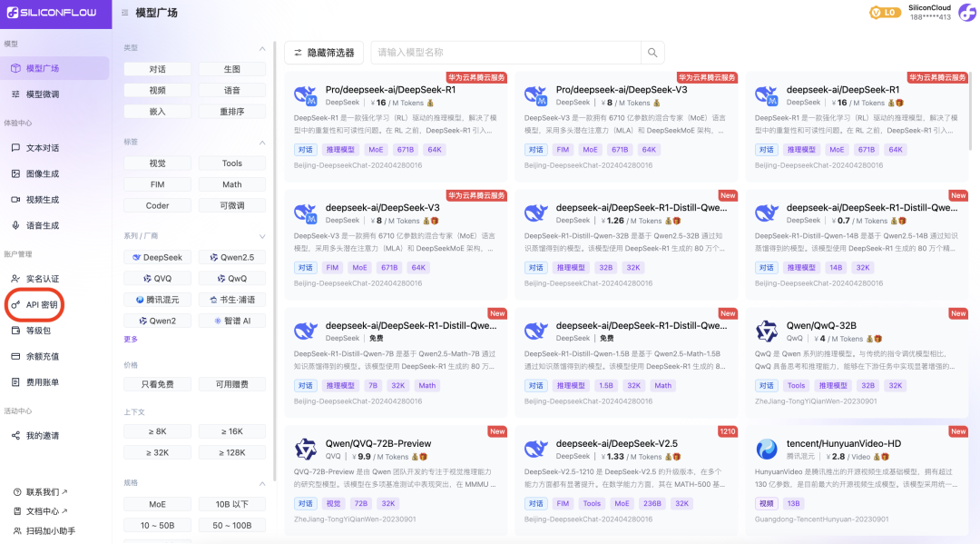Open Qwen/QVQ-72B-Preview model card

(x=397, y=480)
